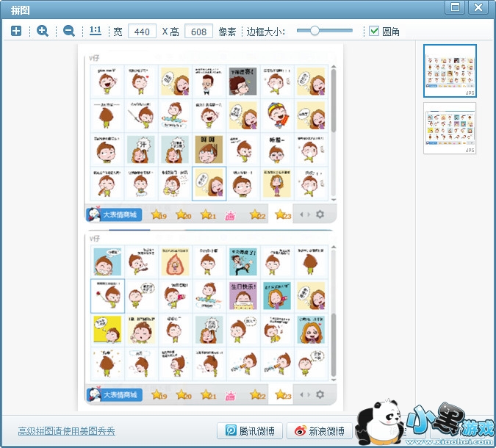
Task: Click the beanie hat boy sticker
Action: pyautogui.click(x=277, y=115)
